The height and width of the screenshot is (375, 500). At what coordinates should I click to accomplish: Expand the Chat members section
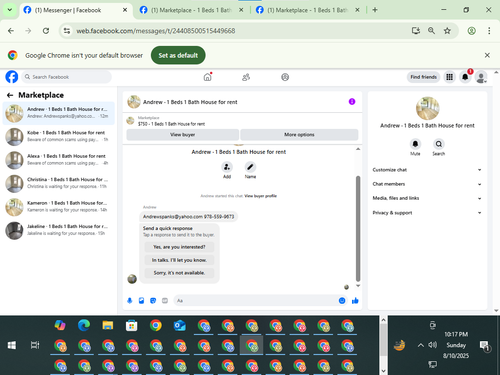[x=427, y=184]
